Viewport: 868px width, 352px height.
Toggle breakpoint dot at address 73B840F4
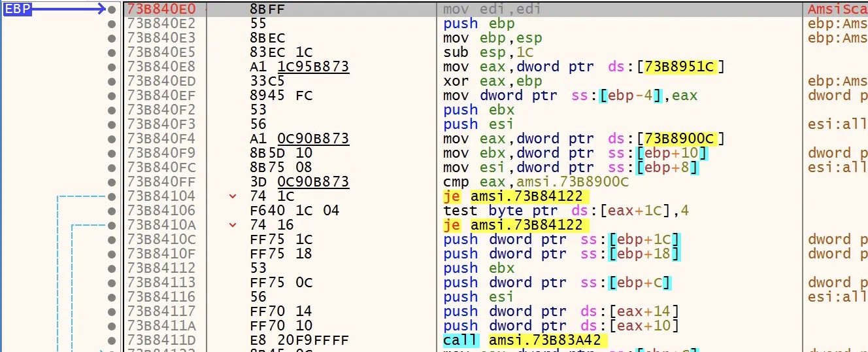click(x=112, y=139)
